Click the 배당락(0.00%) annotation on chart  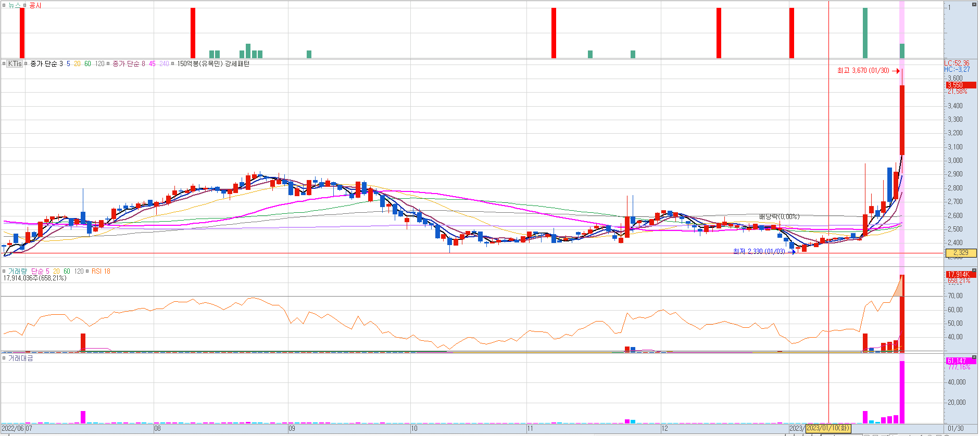[779, 216]
